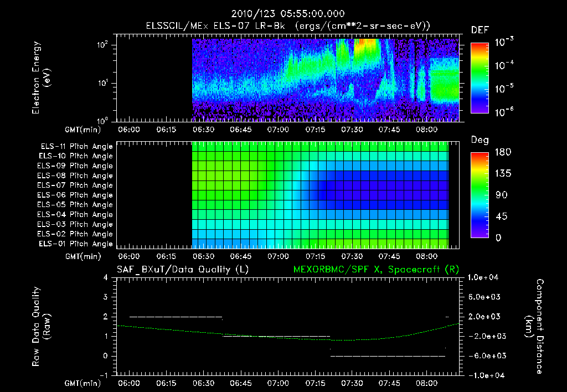Click the green 'MEXORBMC/SPF X, Spacecraft (R)' legend
567x392 pixels.
376,270
